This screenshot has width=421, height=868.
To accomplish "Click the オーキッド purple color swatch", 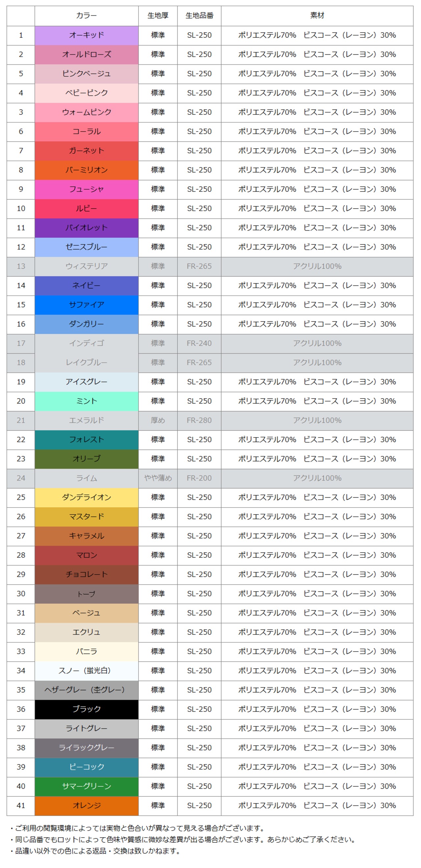I will (86, 36).
